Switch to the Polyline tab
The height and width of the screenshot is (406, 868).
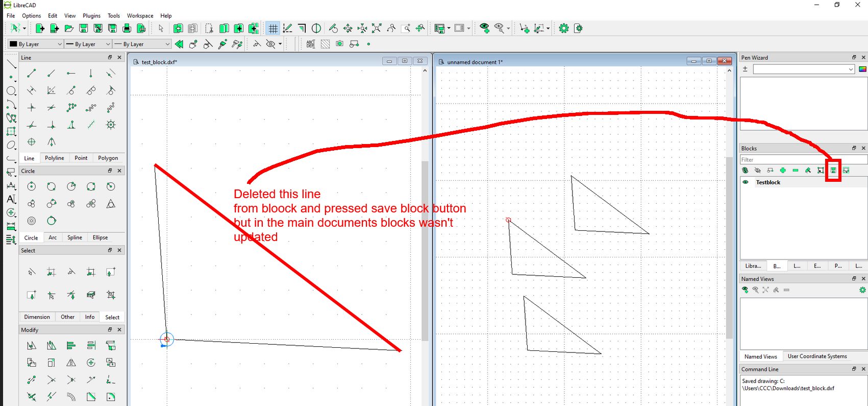tap(55, 158)
